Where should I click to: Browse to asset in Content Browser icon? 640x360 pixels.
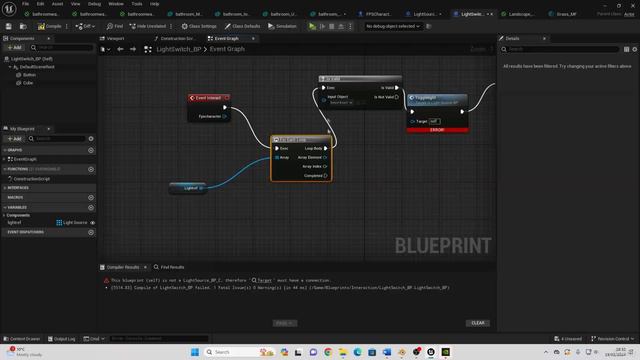click(23, 26)
